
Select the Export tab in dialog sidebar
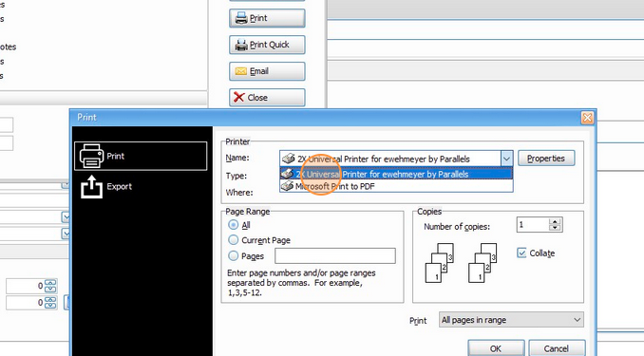point(141,187)
